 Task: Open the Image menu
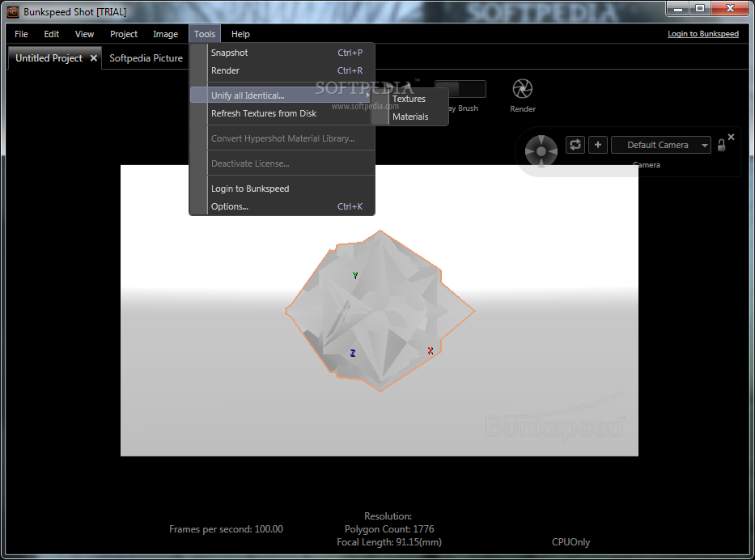click(165, 34)
